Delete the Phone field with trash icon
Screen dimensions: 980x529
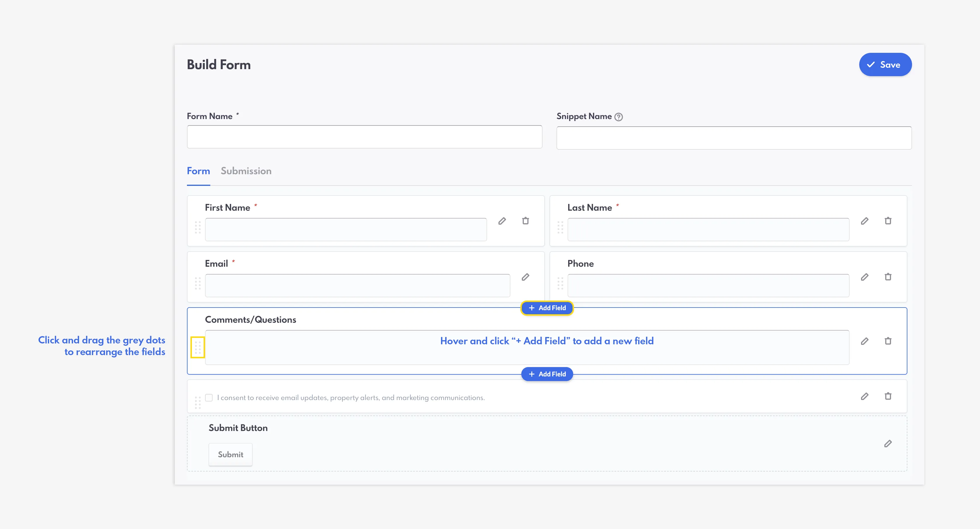[888, 277]
